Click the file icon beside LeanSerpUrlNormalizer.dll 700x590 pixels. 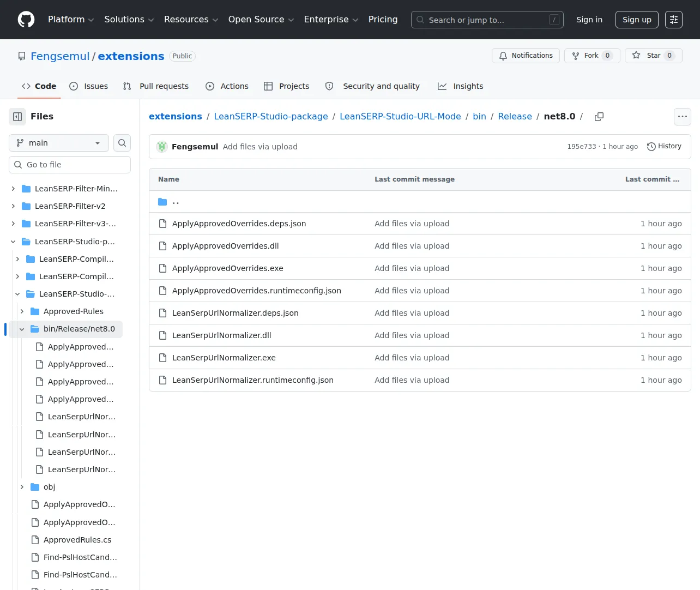pos(162,335)
